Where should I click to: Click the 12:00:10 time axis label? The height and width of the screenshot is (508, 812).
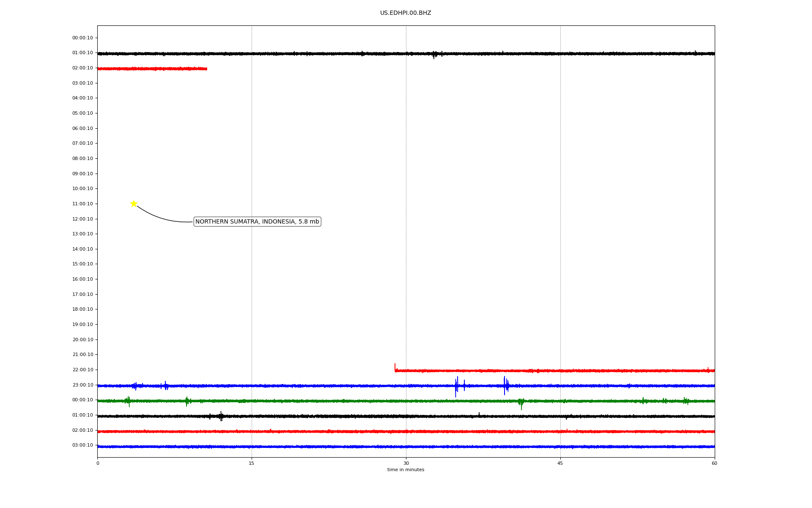tap(82, 219)
